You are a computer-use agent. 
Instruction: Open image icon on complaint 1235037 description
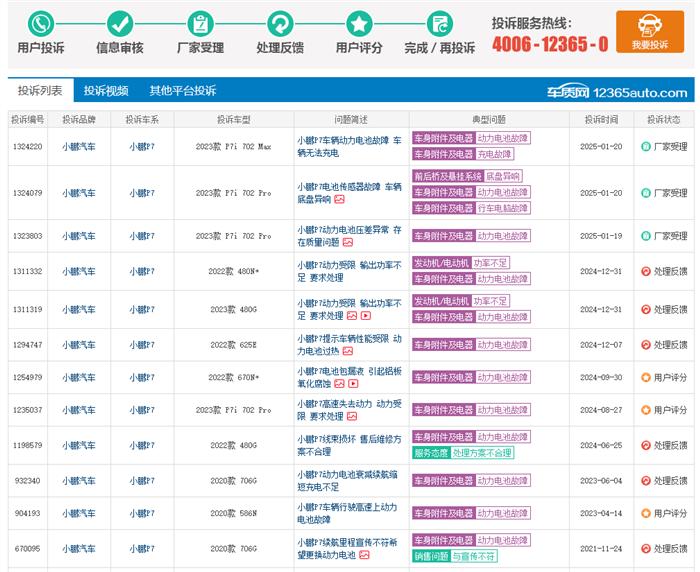click(352, 417)
